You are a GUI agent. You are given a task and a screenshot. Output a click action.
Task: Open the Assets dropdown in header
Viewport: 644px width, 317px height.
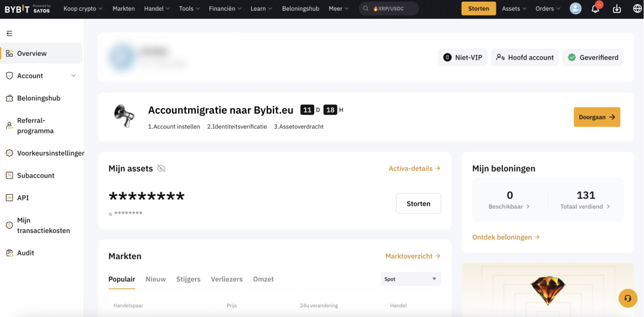click(514, 8)
